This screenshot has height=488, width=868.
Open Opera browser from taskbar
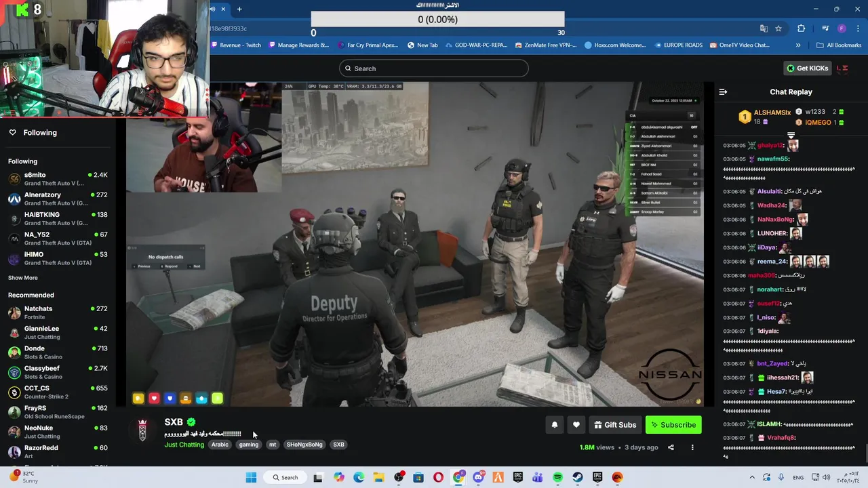pyautogui.click(x=439, y=477)
